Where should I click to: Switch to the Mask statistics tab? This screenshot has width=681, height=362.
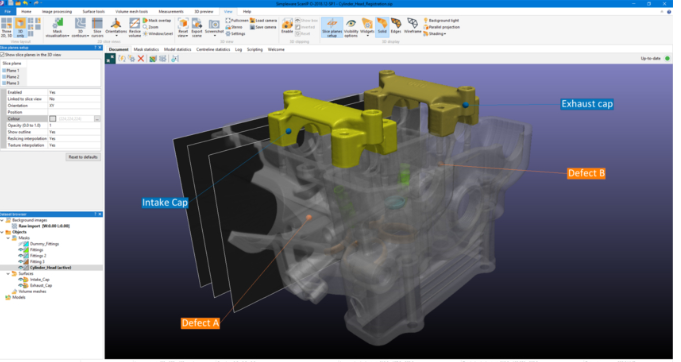point(146,49)
